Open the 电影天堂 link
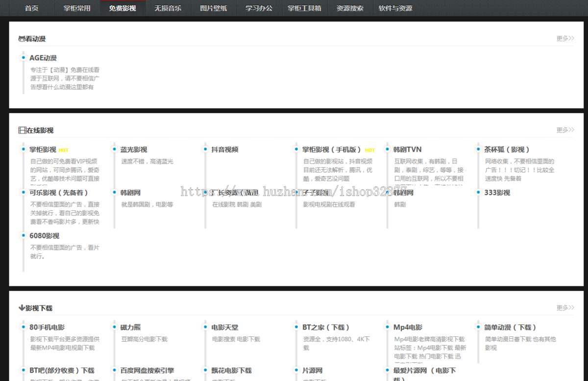 point(225,327)
